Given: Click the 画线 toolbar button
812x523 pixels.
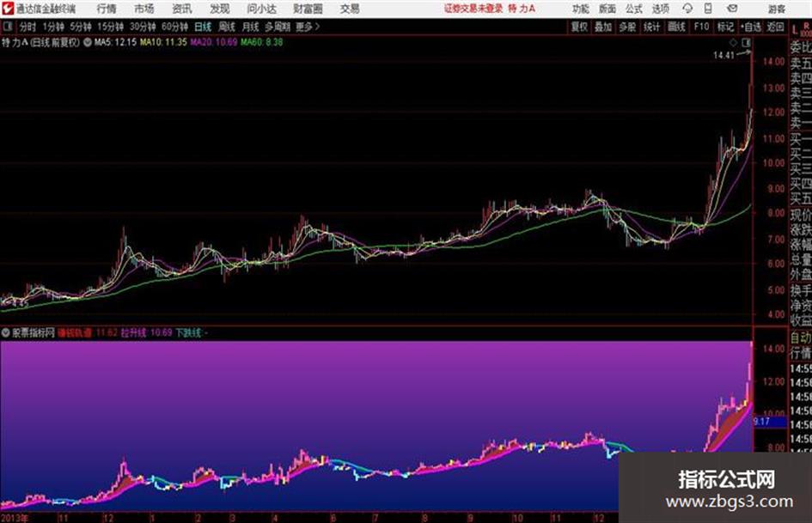Looking at the screenshot, I should click(x=676, y=27).
